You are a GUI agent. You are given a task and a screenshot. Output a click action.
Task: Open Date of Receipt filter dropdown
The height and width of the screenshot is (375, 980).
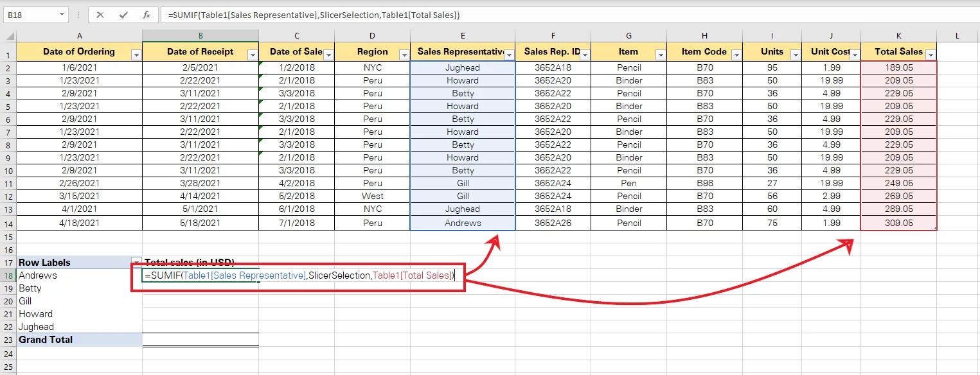[x=252, y=55]
